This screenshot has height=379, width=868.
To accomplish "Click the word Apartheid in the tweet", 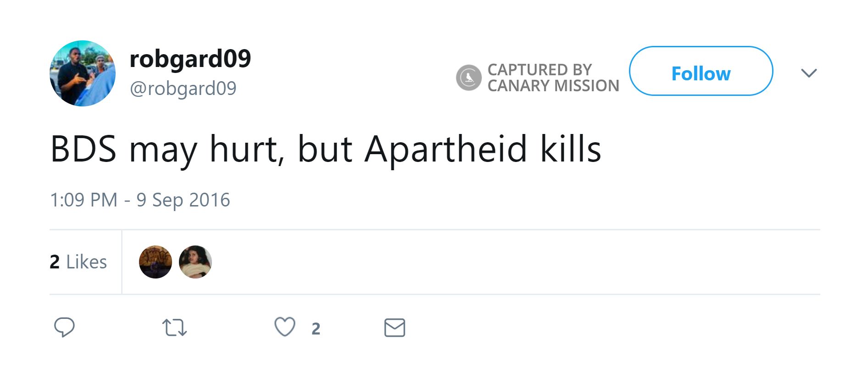I will (445, 149).
